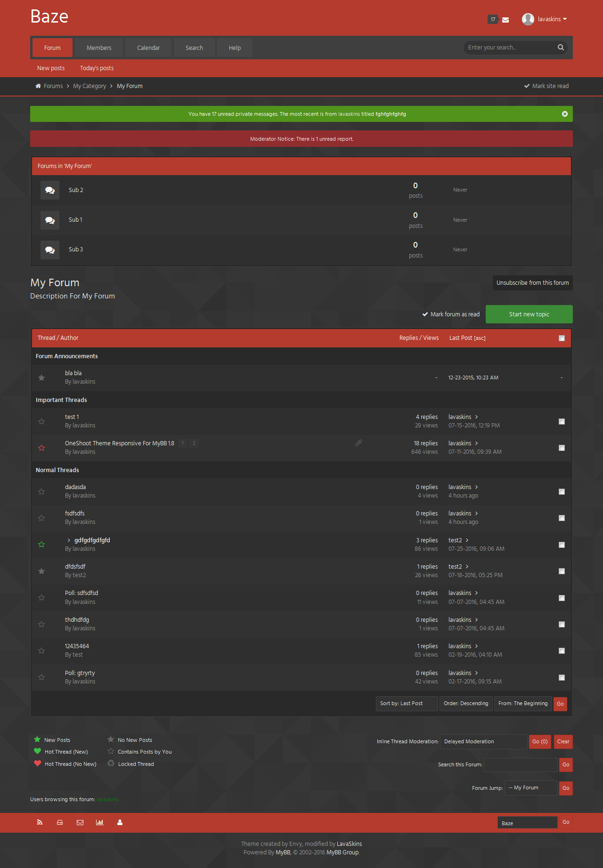Open the Help tab
This screenshot has height=868, width=603.
235,48
